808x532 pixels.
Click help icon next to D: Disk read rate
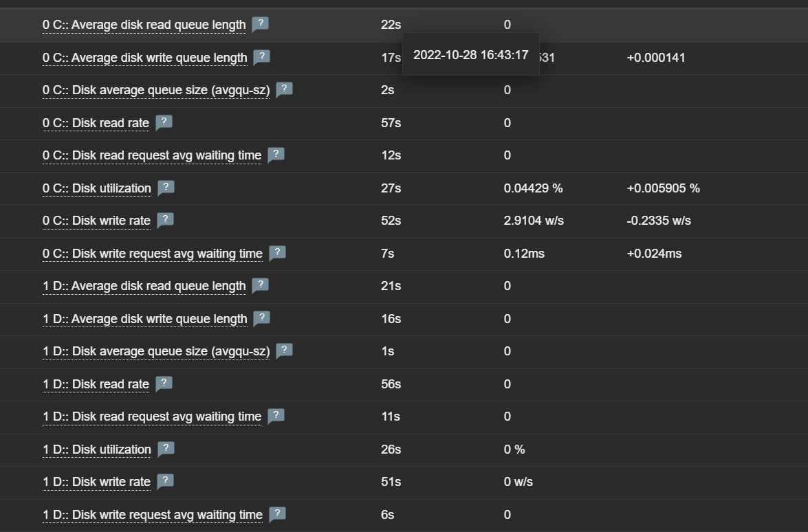click(164, 384)
